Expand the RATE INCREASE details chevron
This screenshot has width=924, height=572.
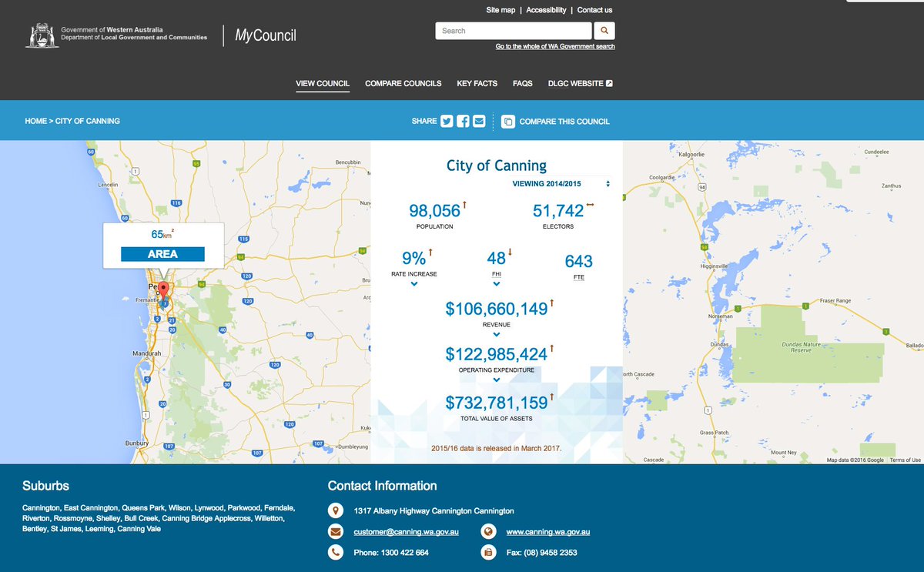click(x=415, y=283)
